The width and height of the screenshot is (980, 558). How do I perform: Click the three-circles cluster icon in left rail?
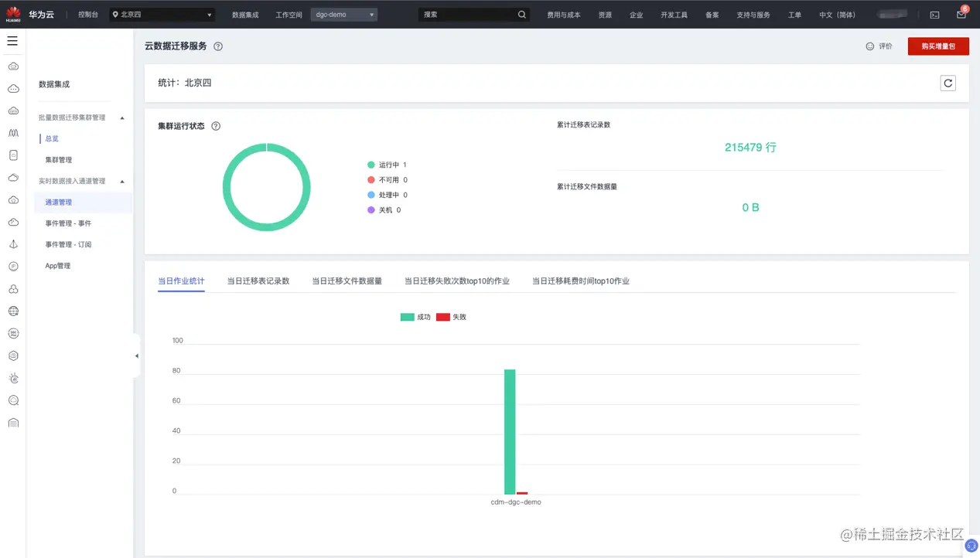(13, 289)
